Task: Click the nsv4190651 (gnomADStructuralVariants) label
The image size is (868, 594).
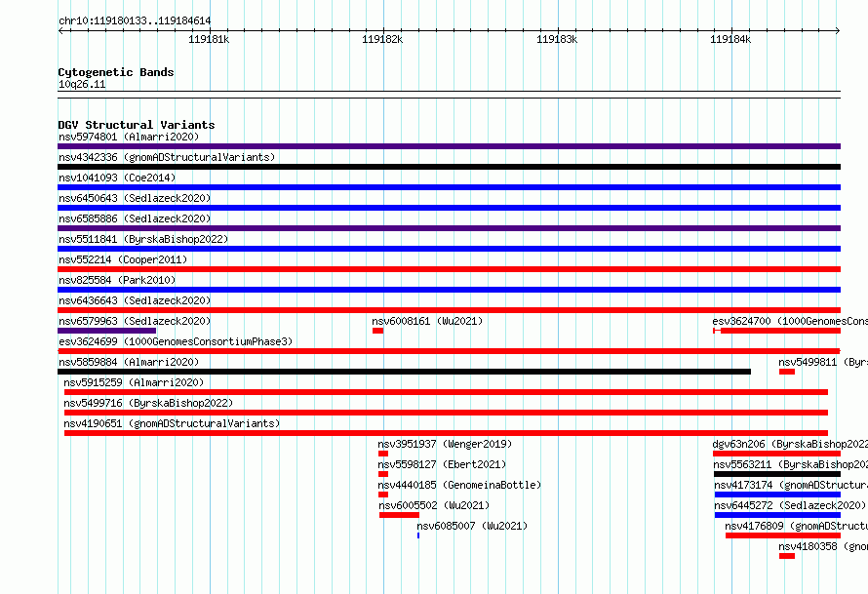Action: (x=172, y=423)
